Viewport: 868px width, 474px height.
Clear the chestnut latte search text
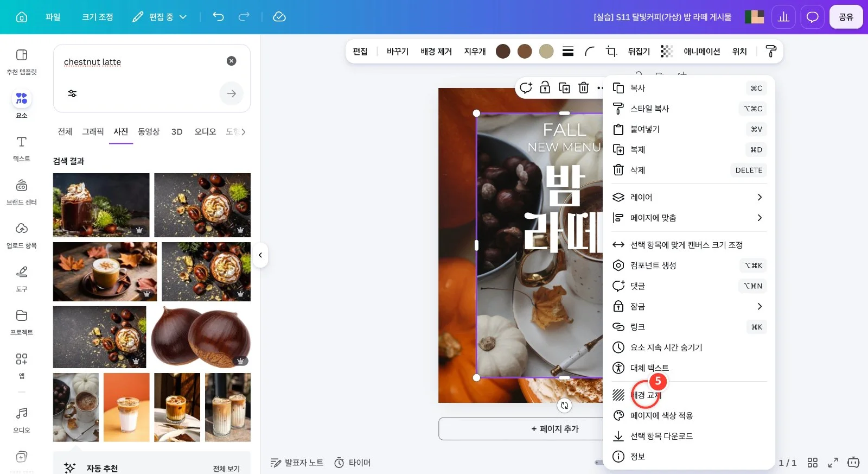(x=232, y=61)
